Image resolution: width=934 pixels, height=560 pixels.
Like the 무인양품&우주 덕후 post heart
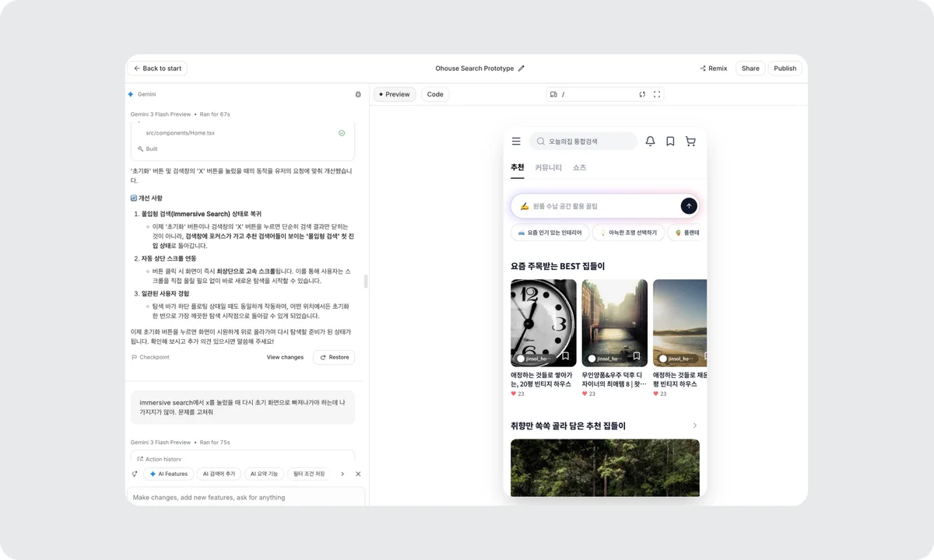[x=585, y=394]
